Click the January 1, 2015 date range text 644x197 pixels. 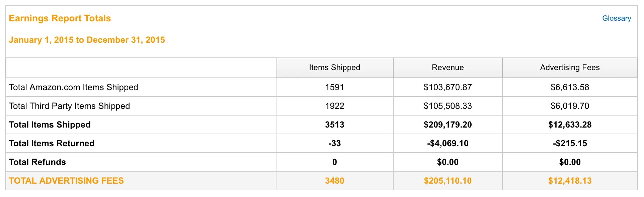tap(87, 40)
